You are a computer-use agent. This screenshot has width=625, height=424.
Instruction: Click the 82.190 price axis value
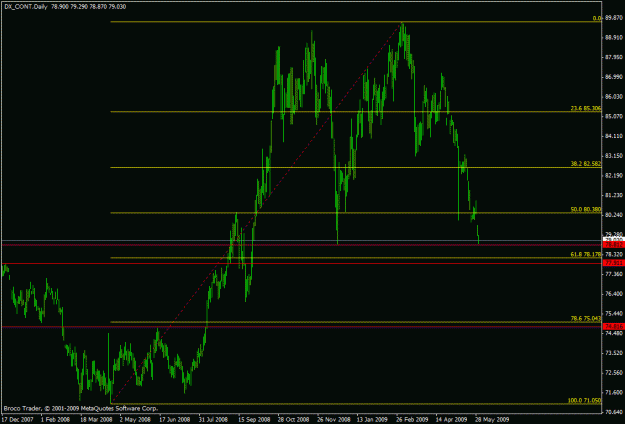click(x=614, y=176)
